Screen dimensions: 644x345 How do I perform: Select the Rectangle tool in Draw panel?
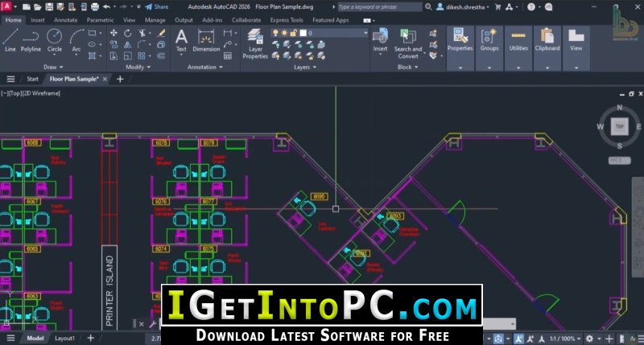coord(93,33)
